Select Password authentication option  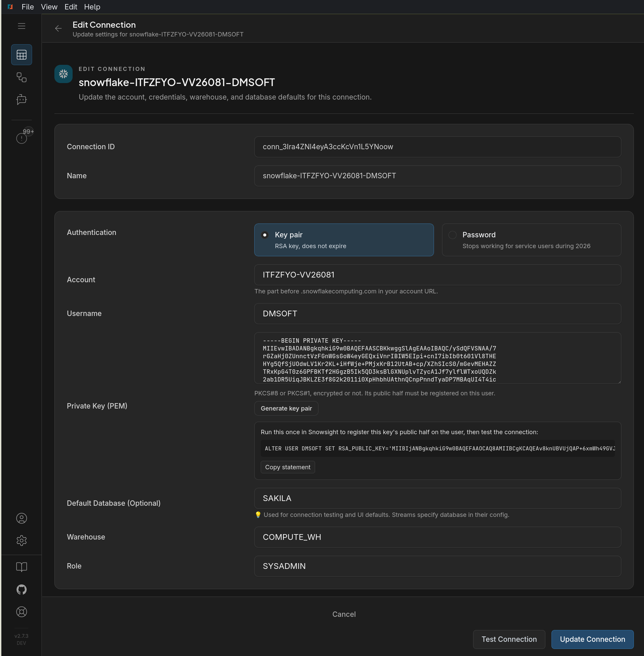click(531, 240)
